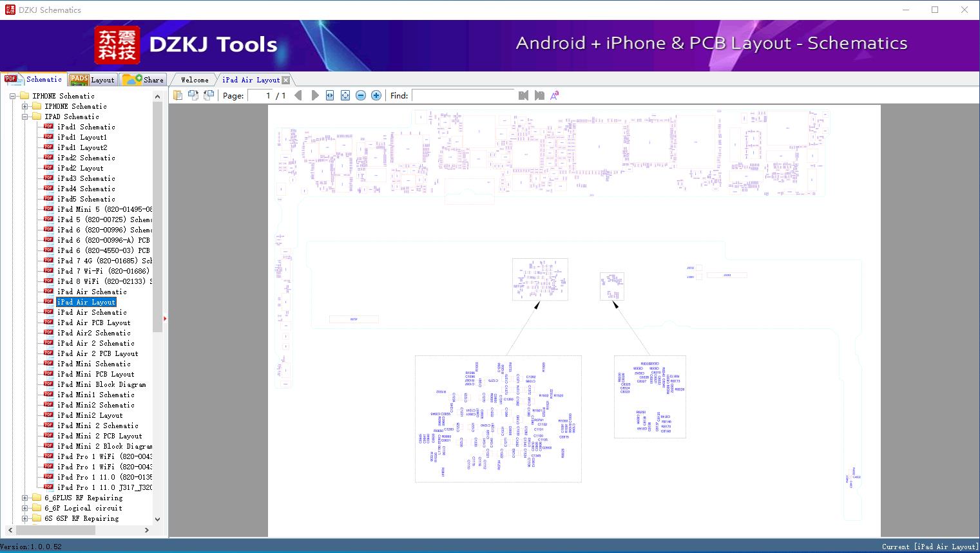This screenshot has height=553, width=980.
Task: Click the DZKJ red logo in banner
Action: (117, 45)
